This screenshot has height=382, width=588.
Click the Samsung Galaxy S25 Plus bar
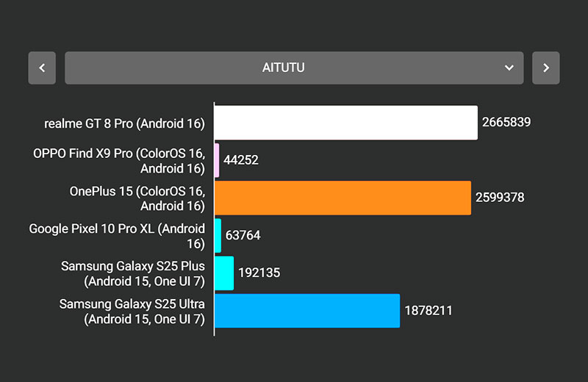point(224,273)
